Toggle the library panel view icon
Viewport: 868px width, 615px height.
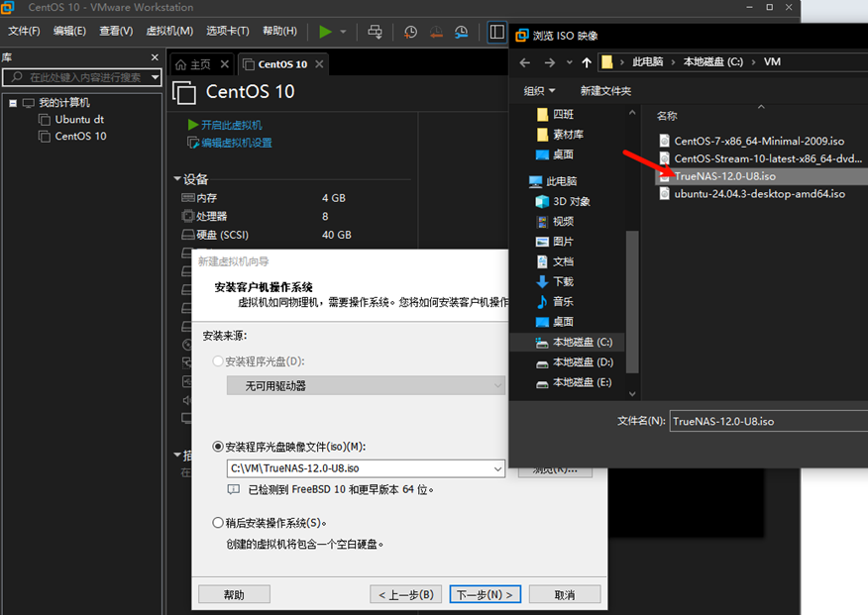(496, 32)
